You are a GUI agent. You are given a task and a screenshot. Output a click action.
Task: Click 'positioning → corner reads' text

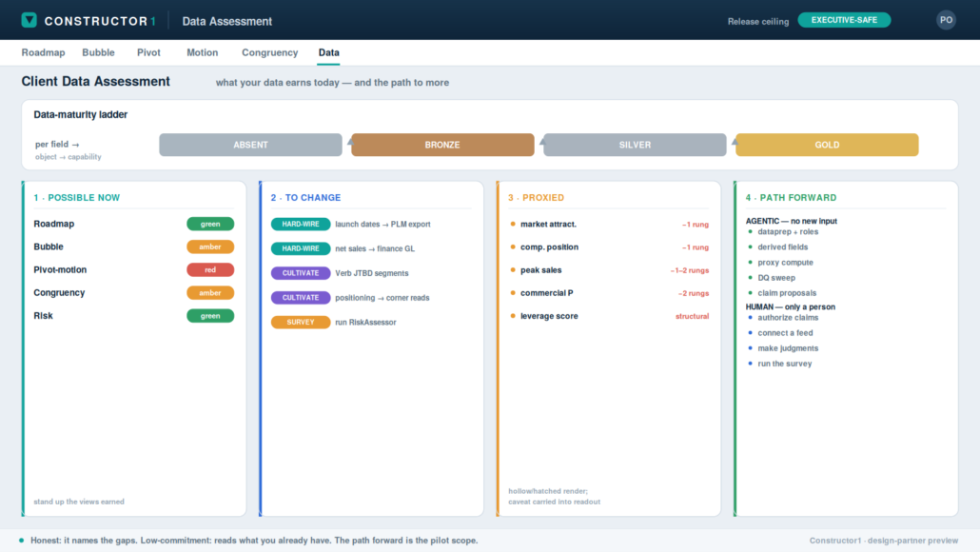382,298
